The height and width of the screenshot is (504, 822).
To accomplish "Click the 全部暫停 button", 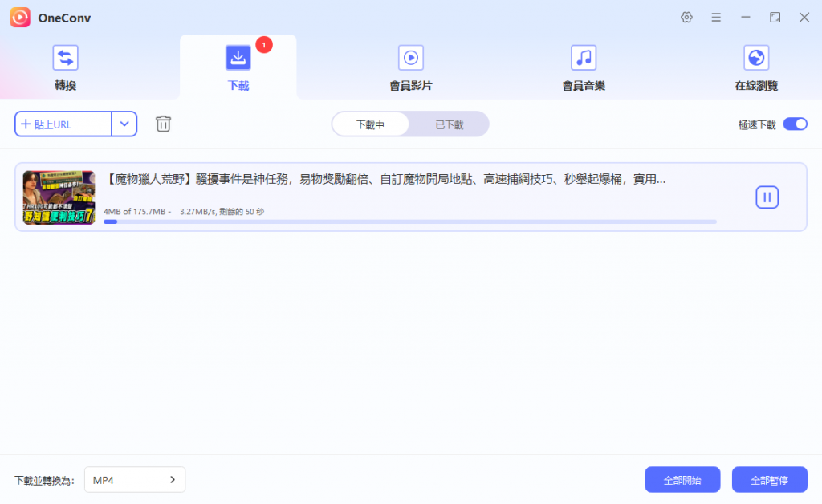I will click(x=769, y=480).
